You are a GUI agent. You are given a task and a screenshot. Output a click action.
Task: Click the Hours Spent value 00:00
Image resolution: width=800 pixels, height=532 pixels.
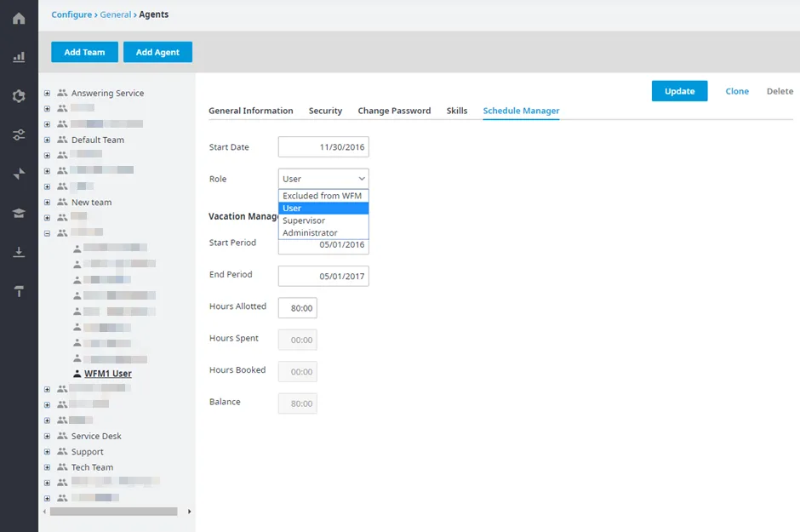pyautogui.click(x=298, y=340)
